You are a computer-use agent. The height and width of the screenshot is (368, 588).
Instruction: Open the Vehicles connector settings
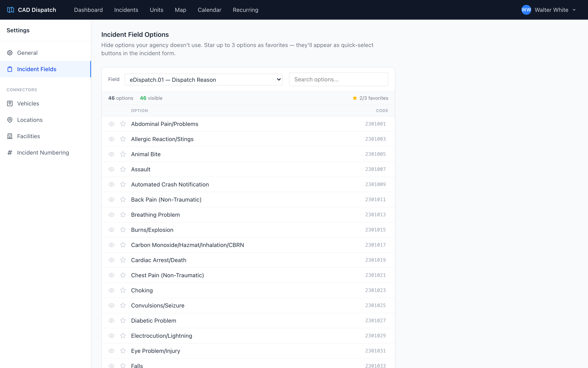pos(46,103)
